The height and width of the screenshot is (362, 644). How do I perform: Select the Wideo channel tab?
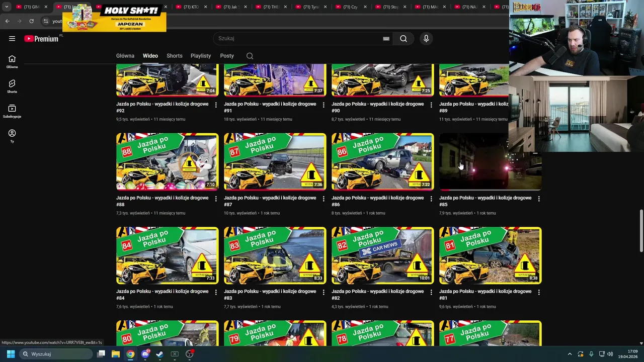(x=150, y=56)
